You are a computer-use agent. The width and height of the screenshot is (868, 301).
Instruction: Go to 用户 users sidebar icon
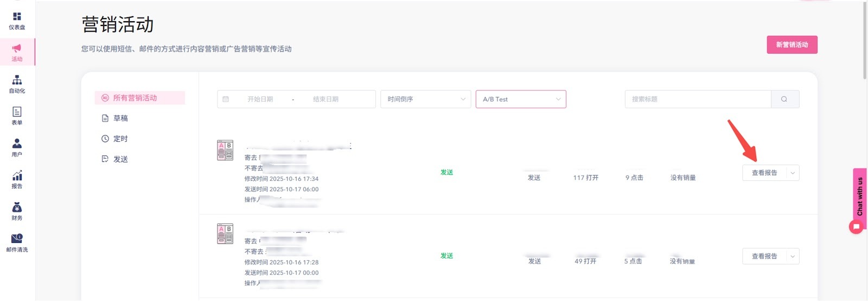pos(17,148)
